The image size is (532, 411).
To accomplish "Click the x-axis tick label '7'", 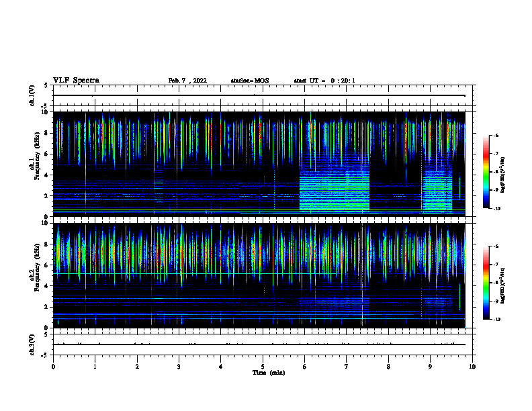I will [x=347, y=367].
